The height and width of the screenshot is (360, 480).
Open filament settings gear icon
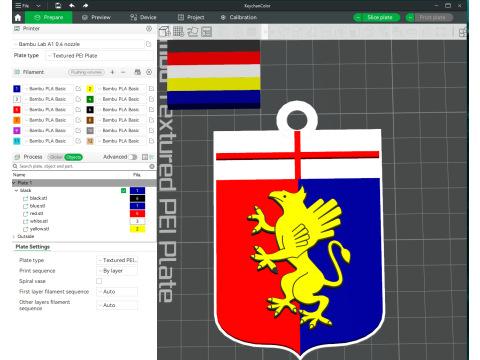[149, 72]
